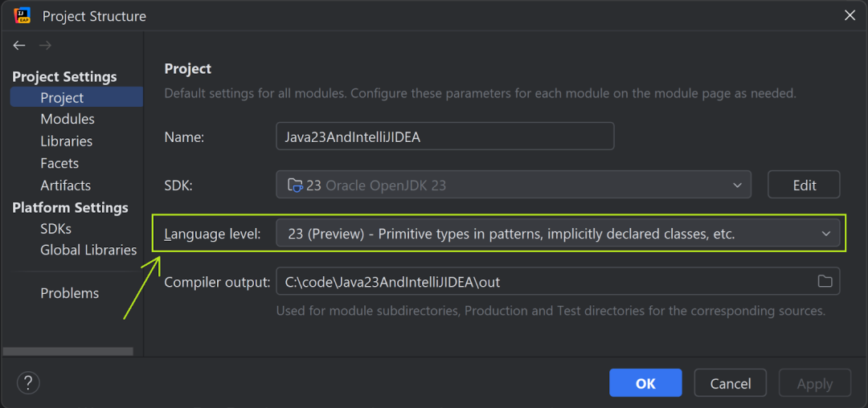
Task: Click the Compiler output folder browse icon
Action: pos(825,281)
